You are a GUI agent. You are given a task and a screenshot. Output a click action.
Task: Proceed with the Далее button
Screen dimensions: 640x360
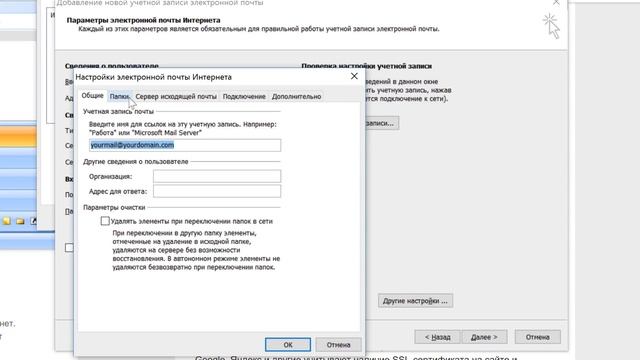click(x=484, y=337)
